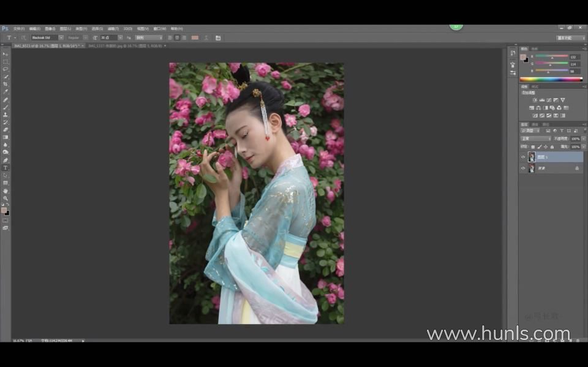588x367 pixels.
Task: Add a Curves adjustment
Action: (x=549, y=100)
